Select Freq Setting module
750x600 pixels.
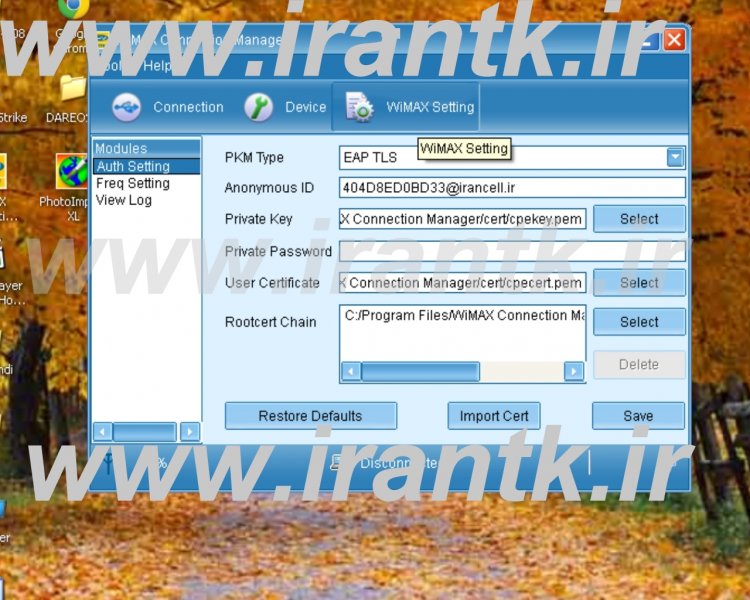click(x=133, y=183)
